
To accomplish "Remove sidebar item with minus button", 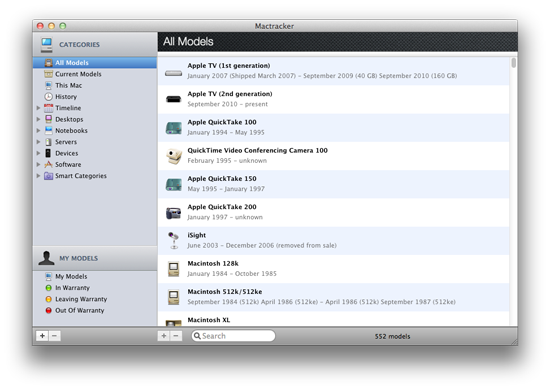I will click(x=54, y=336).
